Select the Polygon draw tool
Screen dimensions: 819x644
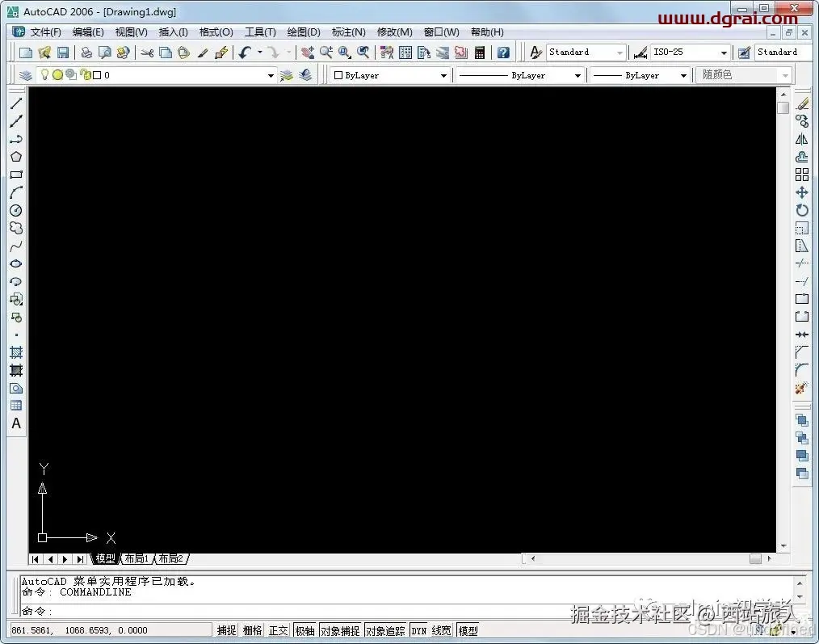click(16, 156)
